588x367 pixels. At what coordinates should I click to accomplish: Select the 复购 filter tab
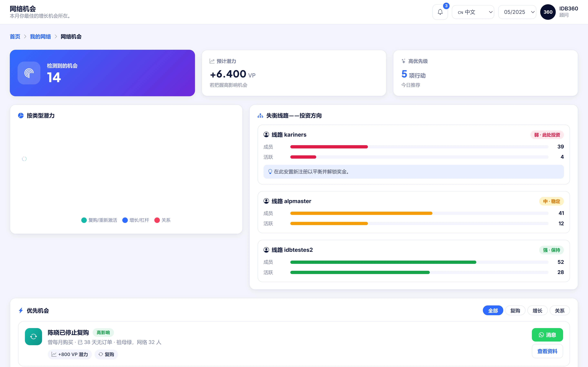pos(515,311)
